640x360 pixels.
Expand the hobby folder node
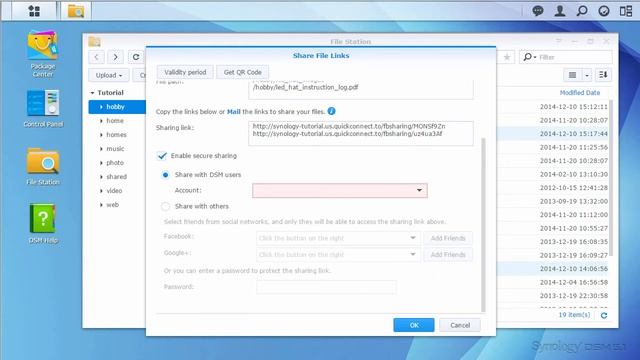click(x=101, y=107)
